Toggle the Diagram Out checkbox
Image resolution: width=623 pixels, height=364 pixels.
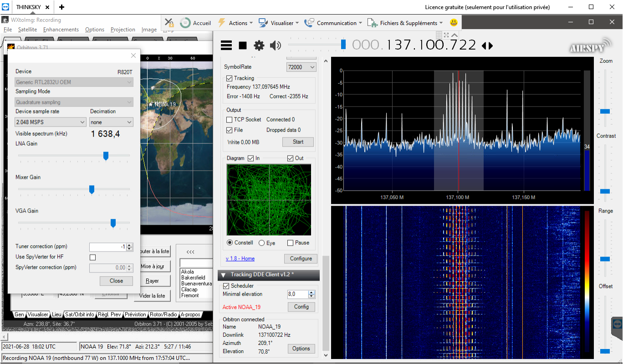point(291,158)
